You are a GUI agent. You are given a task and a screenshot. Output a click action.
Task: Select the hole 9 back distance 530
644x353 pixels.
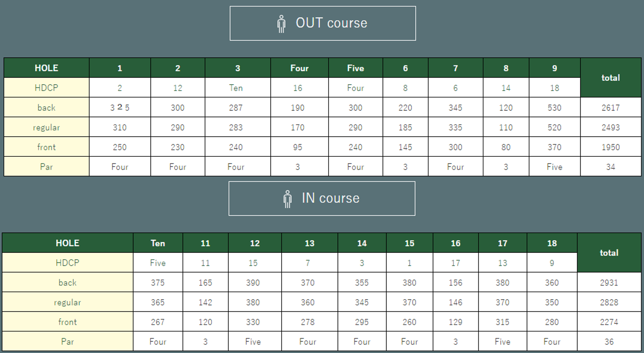pos(555,107)
